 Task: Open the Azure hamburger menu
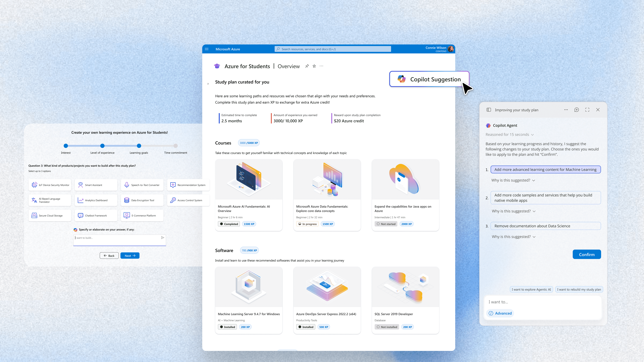point(206,49)
